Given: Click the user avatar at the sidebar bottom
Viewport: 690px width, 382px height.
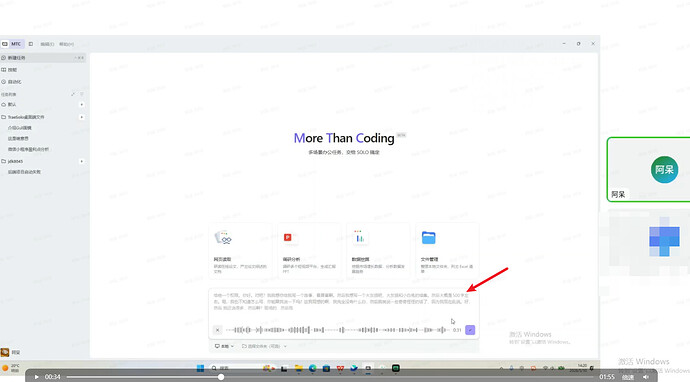Looking at the screenshot, I should [5, 352].
